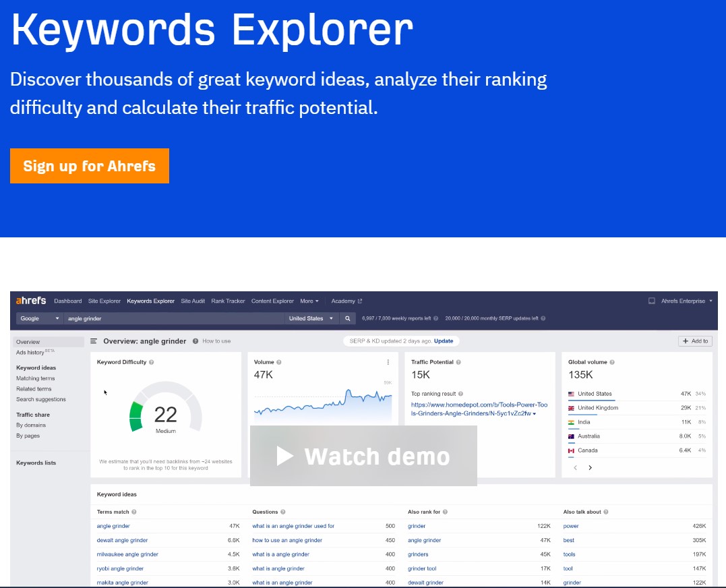
Task: Click the Australia volume row
Action: click(x=637, y=436)
